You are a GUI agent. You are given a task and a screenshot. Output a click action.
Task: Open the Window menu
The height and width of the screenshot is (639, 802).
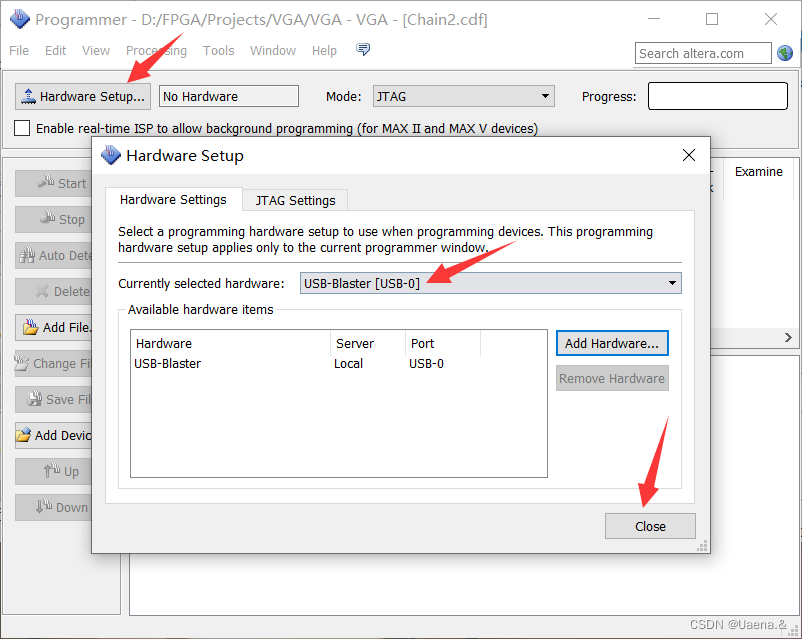(x=273, y=51)
